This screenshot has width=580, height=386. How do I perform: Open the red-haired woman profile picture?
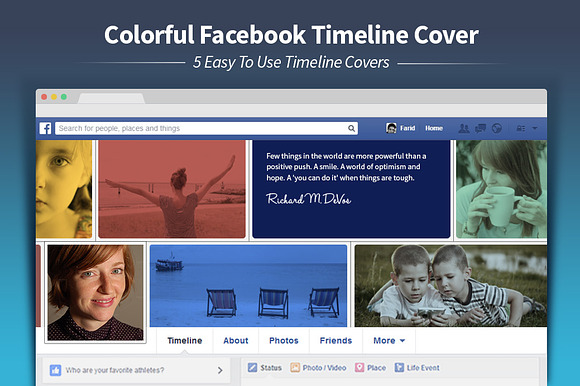pyautogui.click(x=95, y=292)
